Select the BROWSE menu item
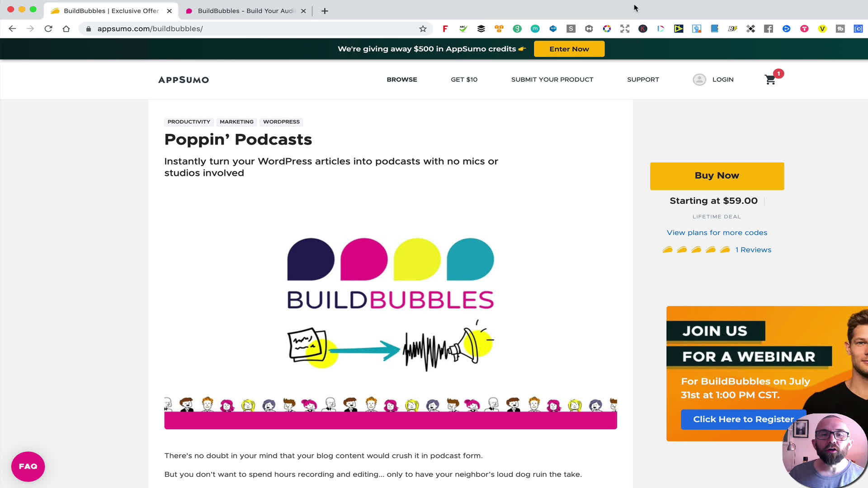This screenshot has height=488, width=868. (402, 79)
